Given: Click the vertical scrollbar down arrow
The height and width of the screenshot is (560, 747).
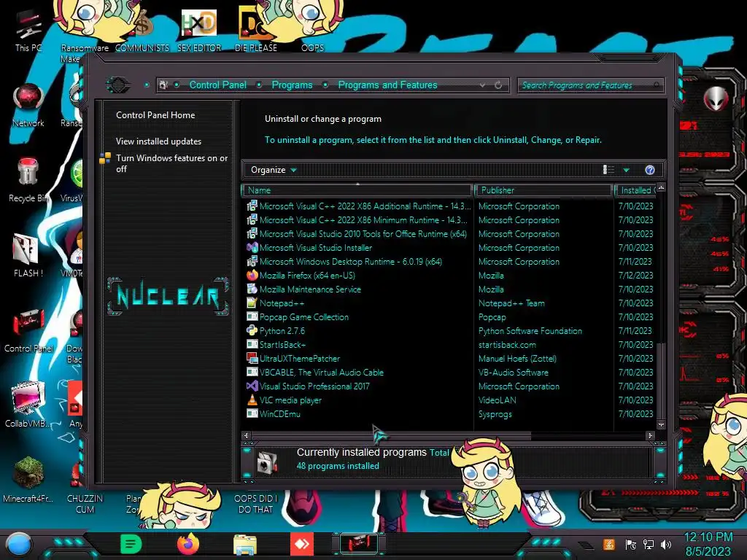Looking at the screenshot, I should 661,424.
